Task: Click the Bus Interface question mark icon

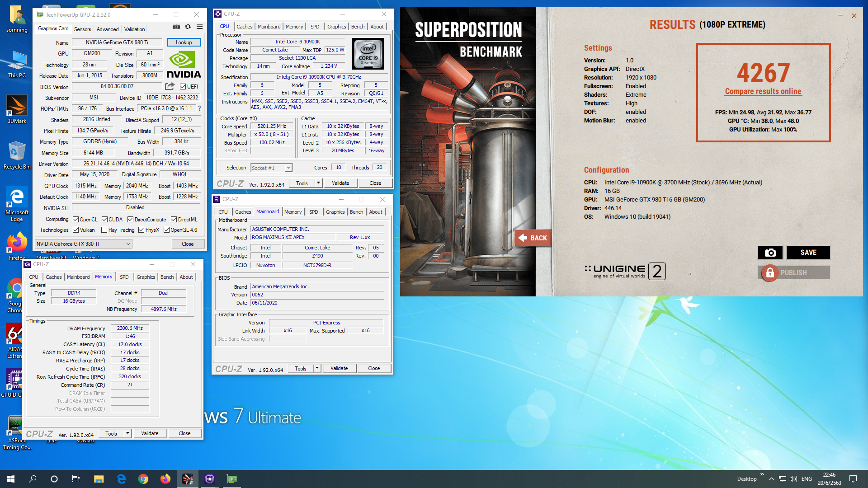Action: tap(199, 108)
